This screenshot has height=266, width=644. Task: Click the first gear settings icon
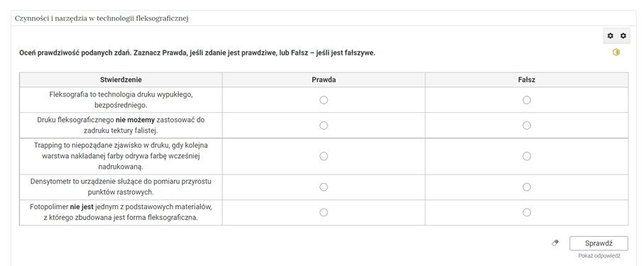611,36
